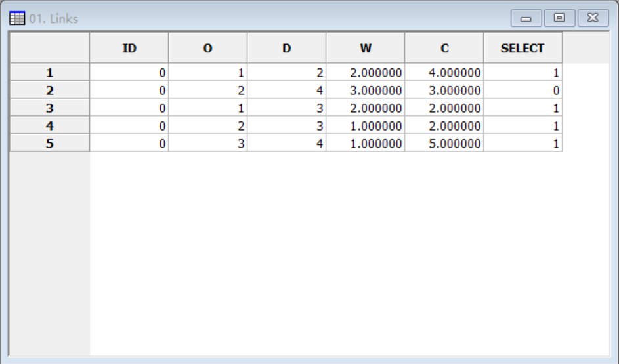
Task: Minimize the 01. Links window
Action: pos(526,18)
